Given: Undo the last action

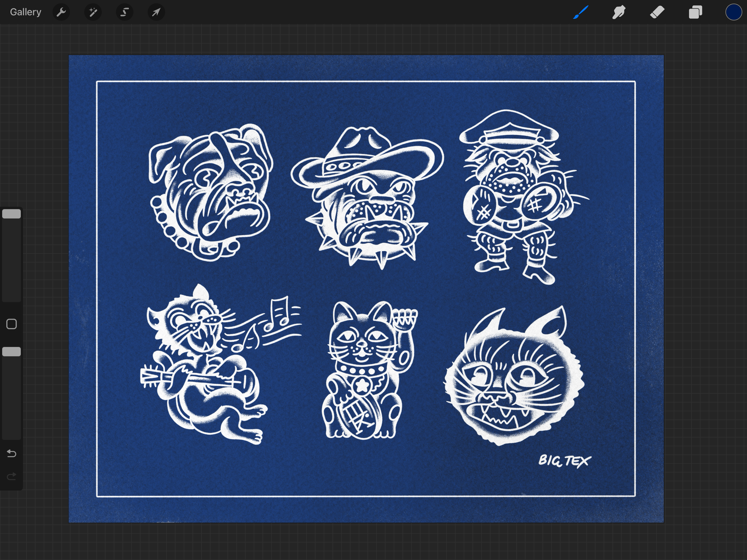Looking at the screenshot, I should coord(11,453).
